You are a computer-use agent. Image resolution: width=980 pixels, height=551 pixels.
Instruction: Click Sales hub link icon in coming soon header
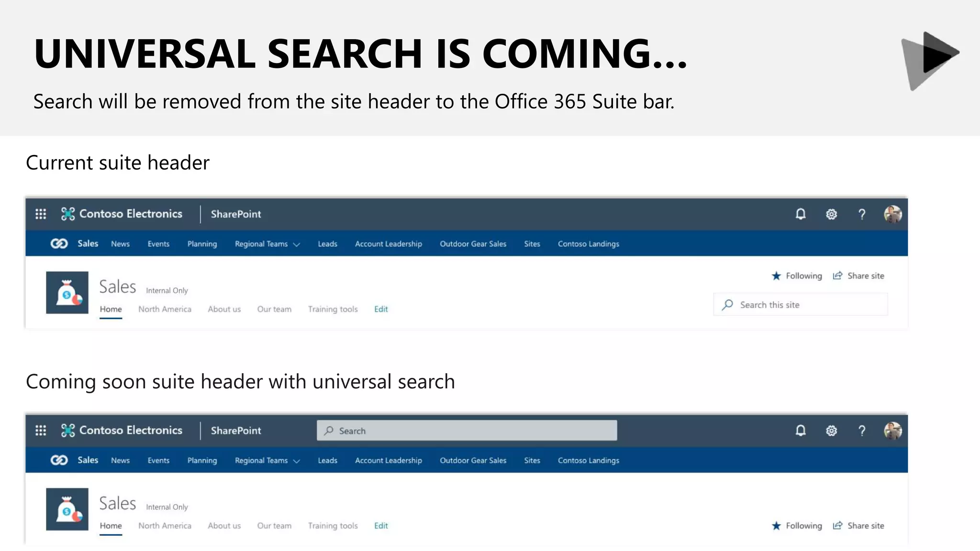59,460
